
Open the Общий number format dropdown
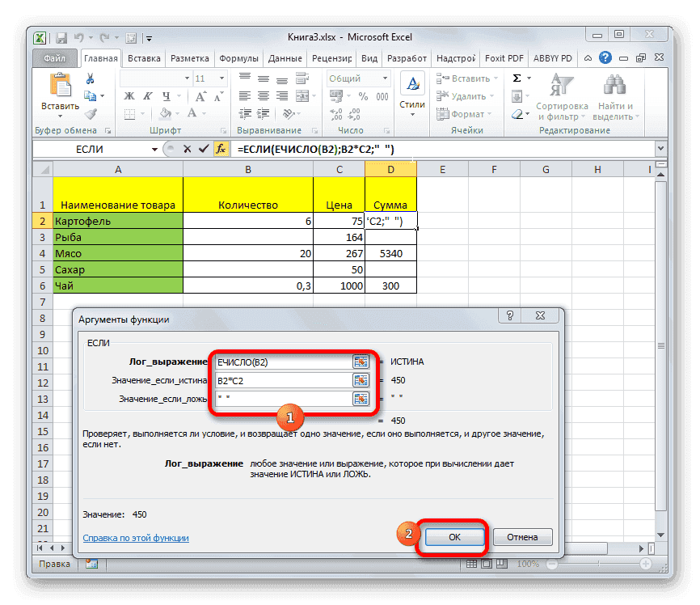coord(386,78)
